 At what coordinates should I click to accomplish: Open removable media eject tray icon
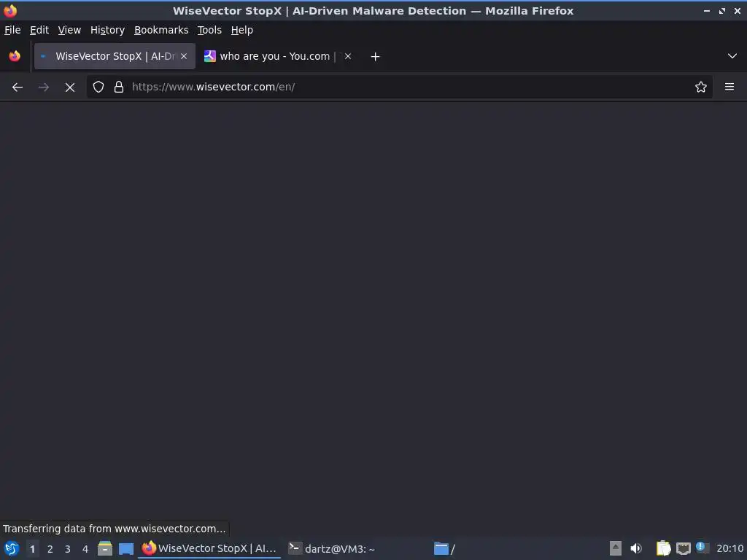(x=616, y=548)
